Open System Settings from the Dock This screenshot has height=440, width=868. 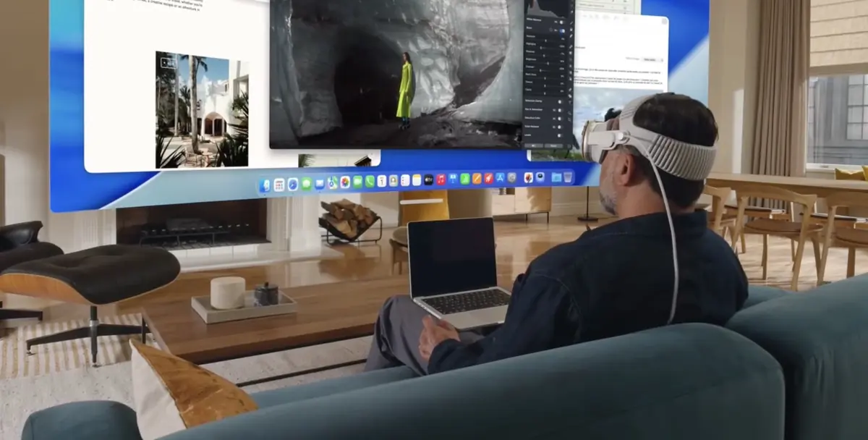[x=512, y=181]
